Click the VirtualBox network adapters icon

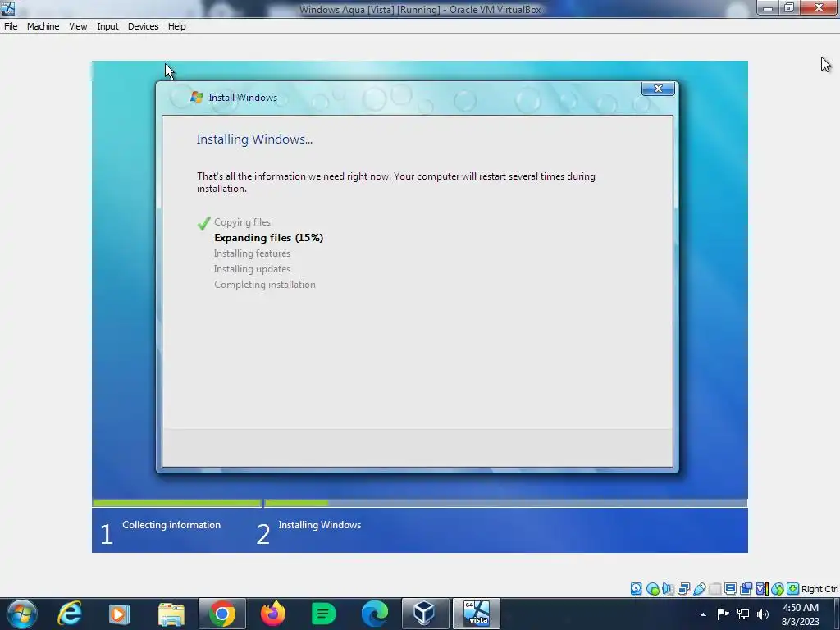(x=683, y=589)
